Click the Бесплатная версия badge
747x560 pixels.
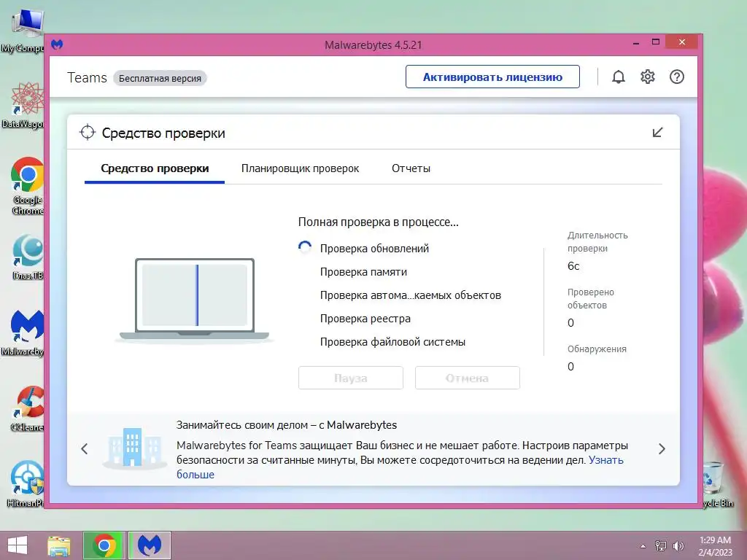coord(160,78)
